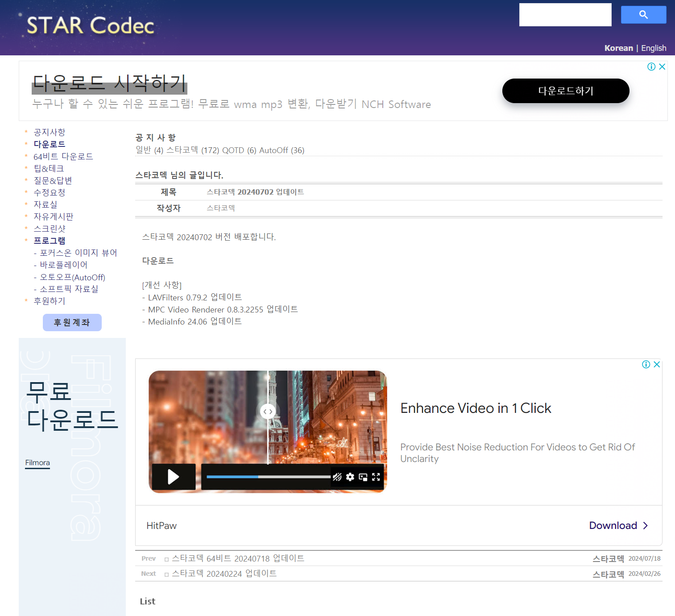Click the MediaInfo 24.06 업데이트 line
The height and width of the screenshot is (616, 675).
click(x=192, y=321)
